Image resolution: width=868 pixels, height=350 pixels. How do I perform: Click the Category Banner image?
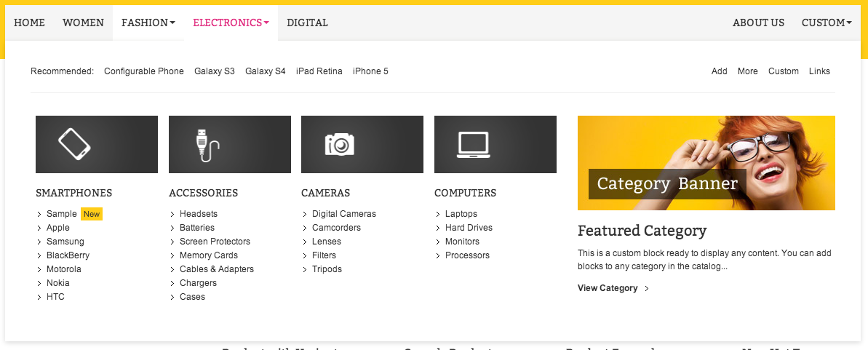coord(706,163)
